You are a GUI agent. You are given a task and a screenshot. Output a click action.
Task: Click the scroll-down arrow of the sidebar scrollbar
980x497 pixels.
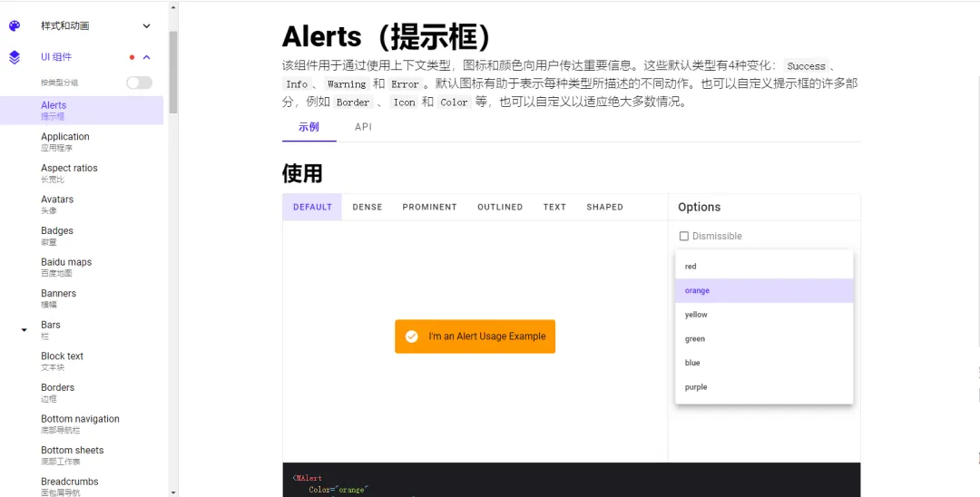pos(173,492)
